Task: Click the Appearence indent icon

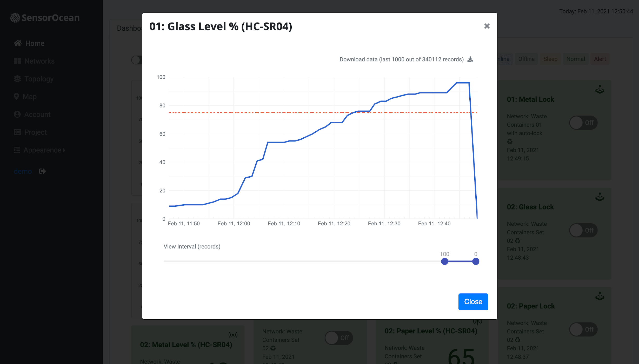Action: (x=17, y=150)
